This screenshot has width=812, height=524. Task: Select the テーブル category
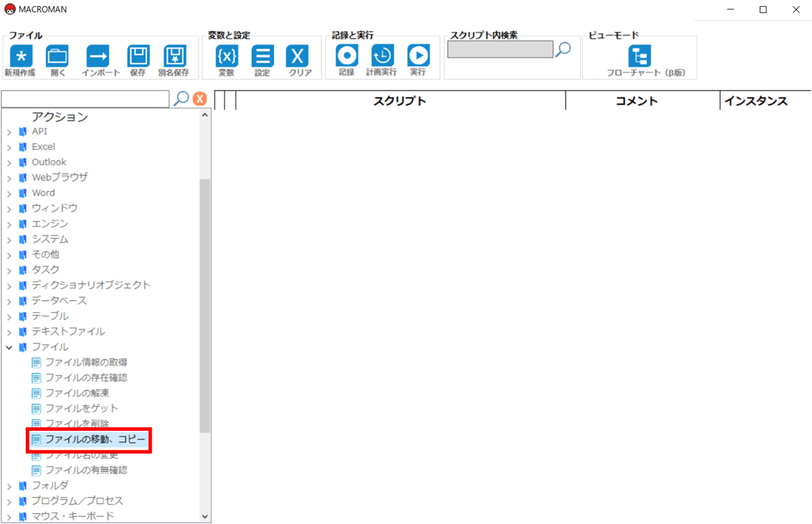50,316
